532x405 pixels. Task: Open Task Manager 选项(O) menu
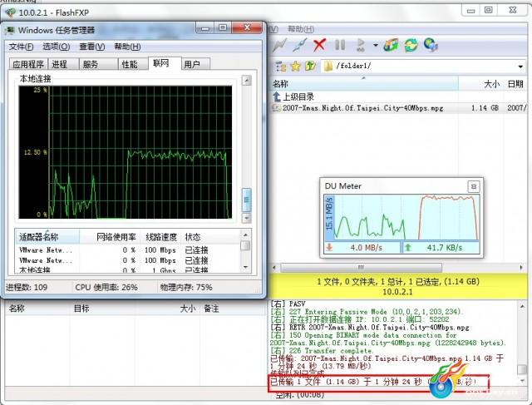[x=56, y=47]
